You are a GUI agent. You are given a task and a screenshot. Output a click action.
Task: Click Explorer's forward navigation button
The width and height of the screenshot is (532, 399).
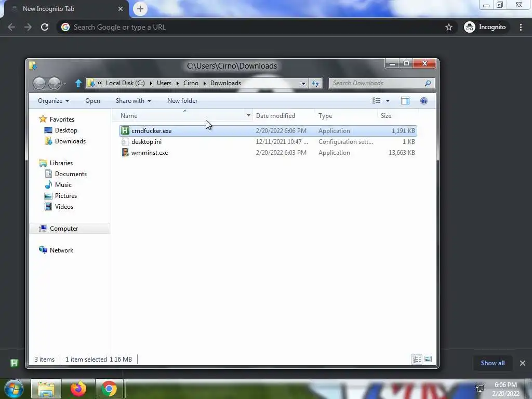pyautogui.click(x=54, y=83)
